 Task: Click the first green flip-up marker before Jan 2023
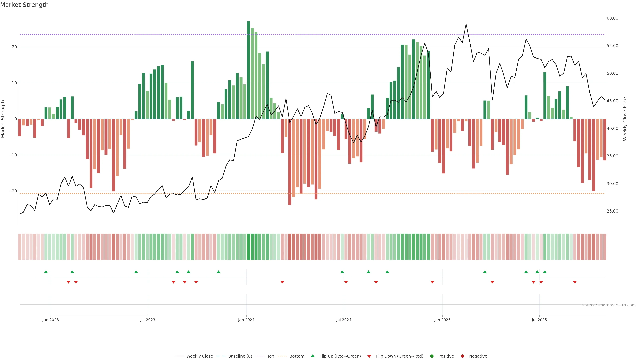pos(46,272)
